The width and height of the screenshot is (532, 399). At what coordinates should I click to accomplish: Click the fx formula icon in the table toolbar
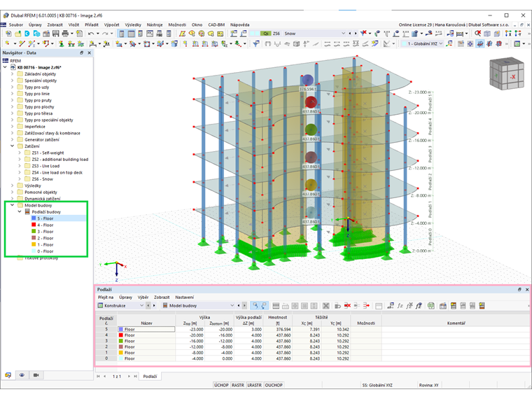coord(400,306)
